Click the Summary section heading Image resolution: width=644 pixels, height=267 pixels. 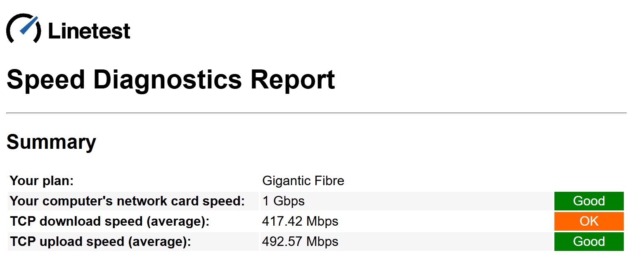click(51, 142)
